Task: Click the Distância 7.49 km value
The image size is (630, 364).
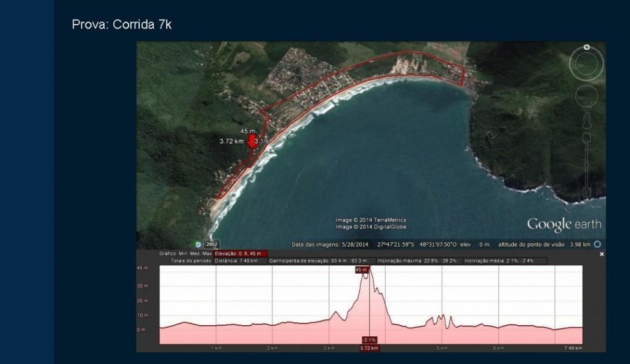Action: coord(236,261)
